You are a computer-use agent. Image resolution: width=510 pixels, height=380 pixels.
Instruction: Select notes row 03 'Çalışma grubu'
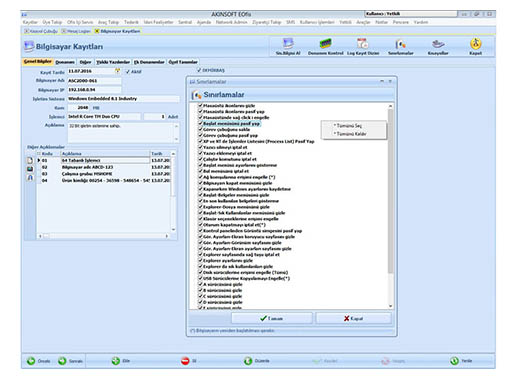pyautogui.click(x=105, y=174)
